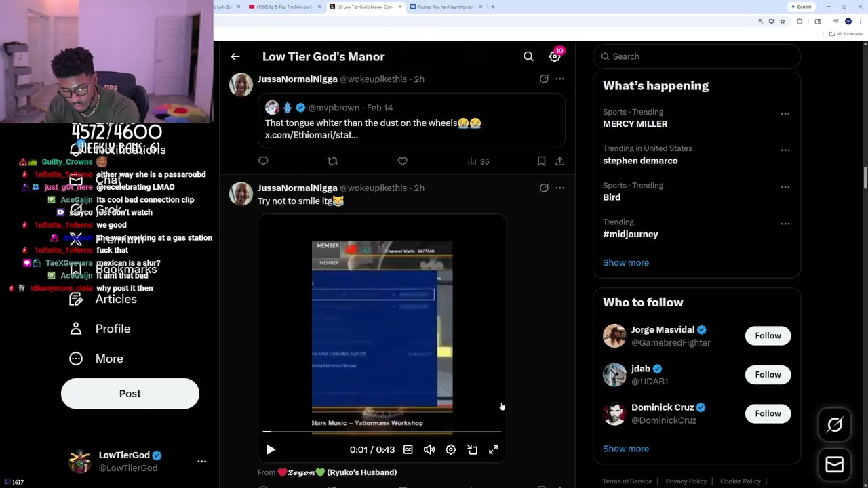Screen dimensions: 868x488
Task: Open jdab's avatar in Who to follow
Action: click(x=614, y=375)
